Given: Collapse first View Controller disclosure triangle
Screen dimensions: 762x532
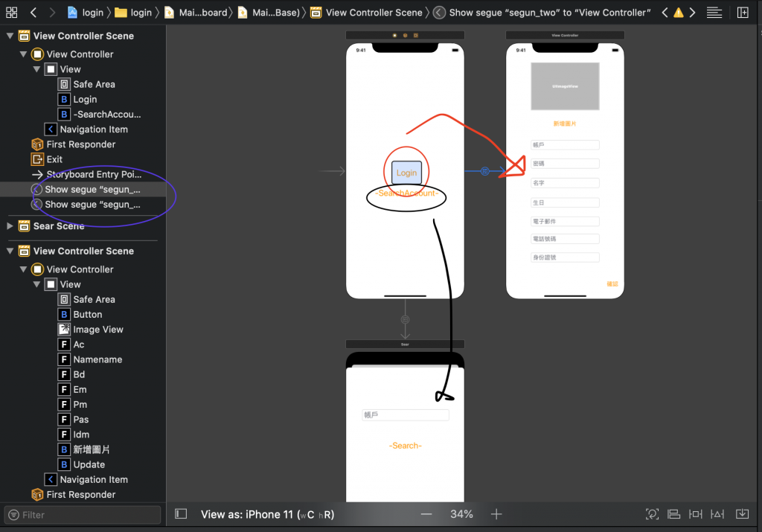Looking at the screenshot, I should tap(23, 54).
